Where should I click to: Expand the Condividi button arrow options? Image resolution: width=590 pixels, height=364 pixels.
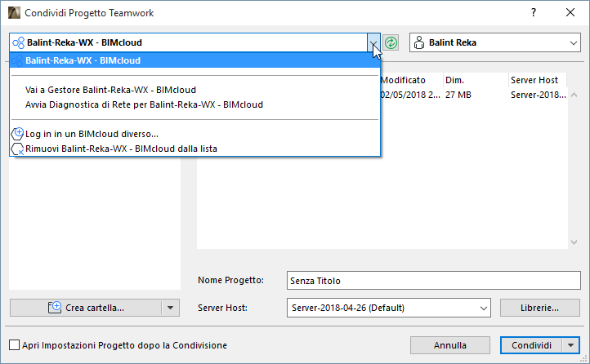click(x=571, y=345)
